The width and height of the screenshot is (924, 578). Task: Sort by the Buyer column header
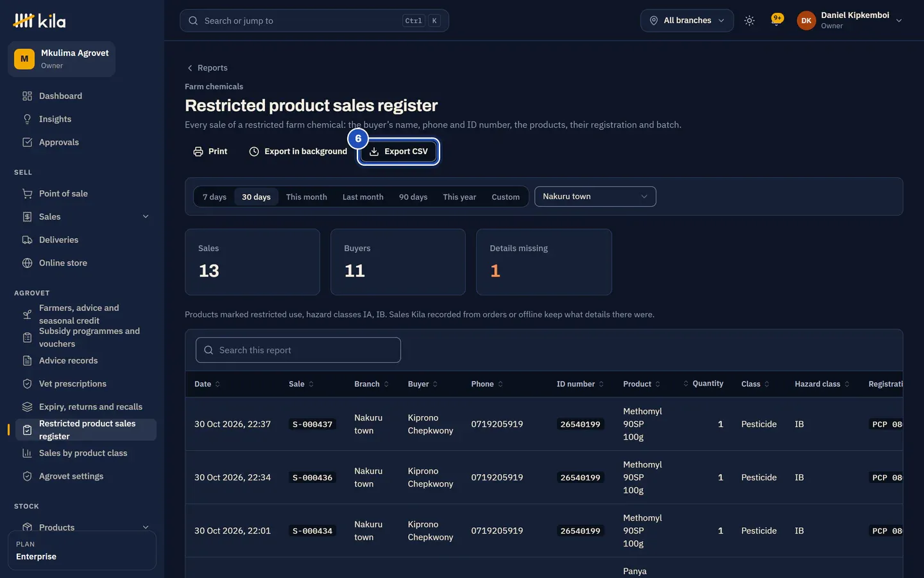tap(423, 384)
